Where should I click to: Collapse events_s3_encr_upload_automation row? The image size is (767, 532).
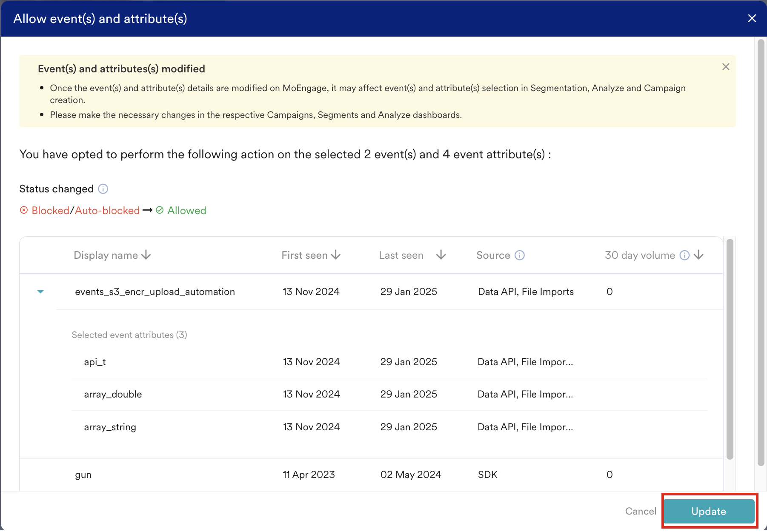coord(40,292)
